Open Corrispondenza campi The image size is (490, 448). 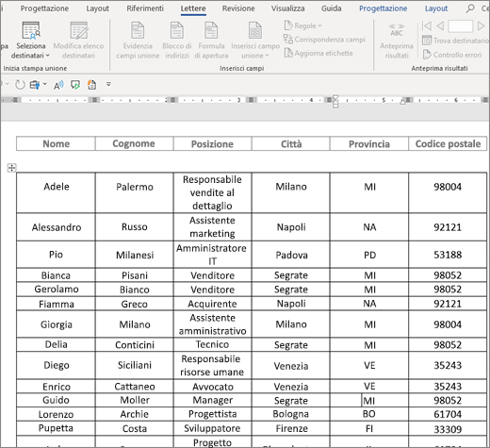[324, 40]
